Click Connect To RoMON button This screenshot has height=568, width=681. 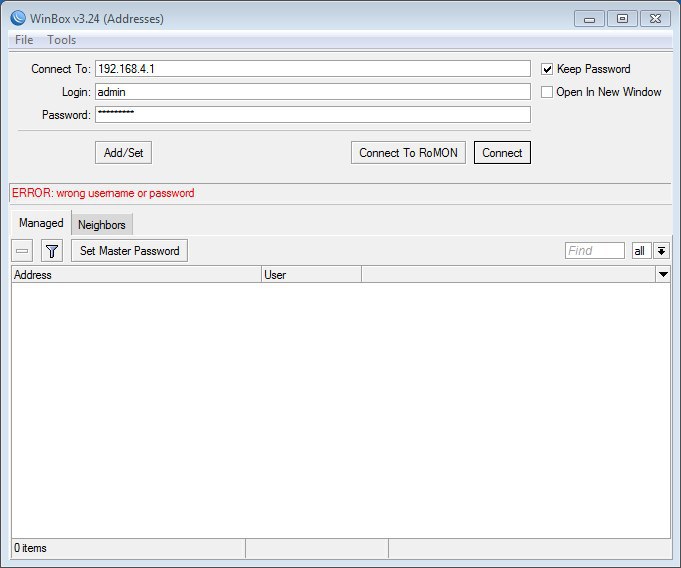click(408, 153)
